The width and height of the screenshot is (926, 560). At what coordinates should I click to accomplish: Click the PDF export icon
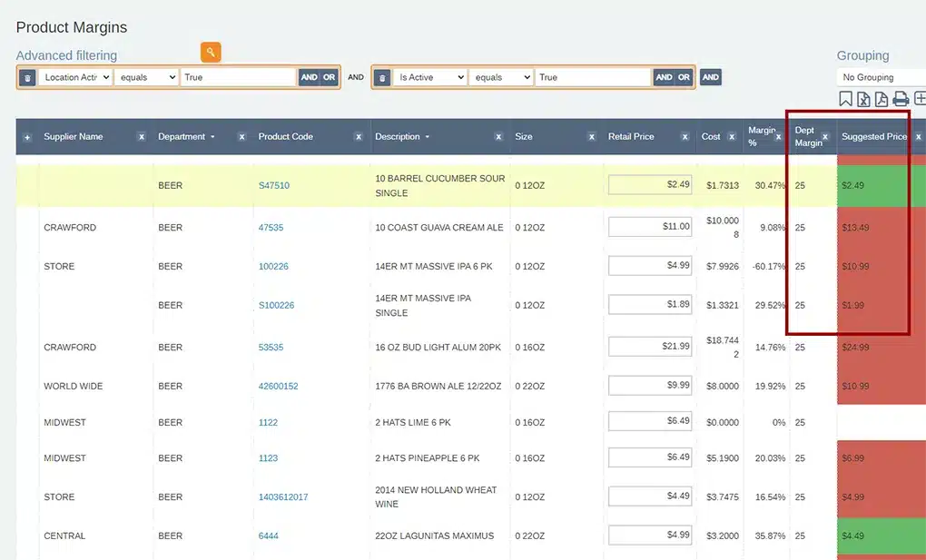click(882, 99)
